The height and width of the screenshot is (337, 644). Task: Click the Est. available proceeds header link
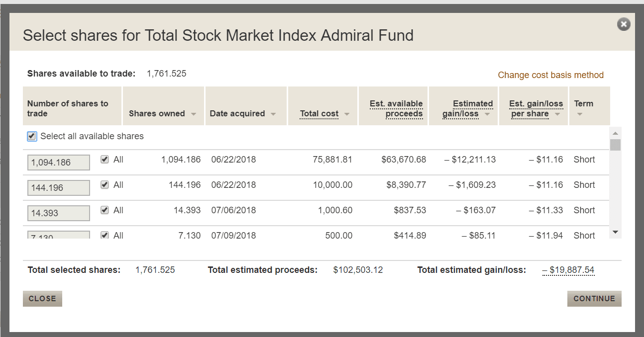[396, 109]
